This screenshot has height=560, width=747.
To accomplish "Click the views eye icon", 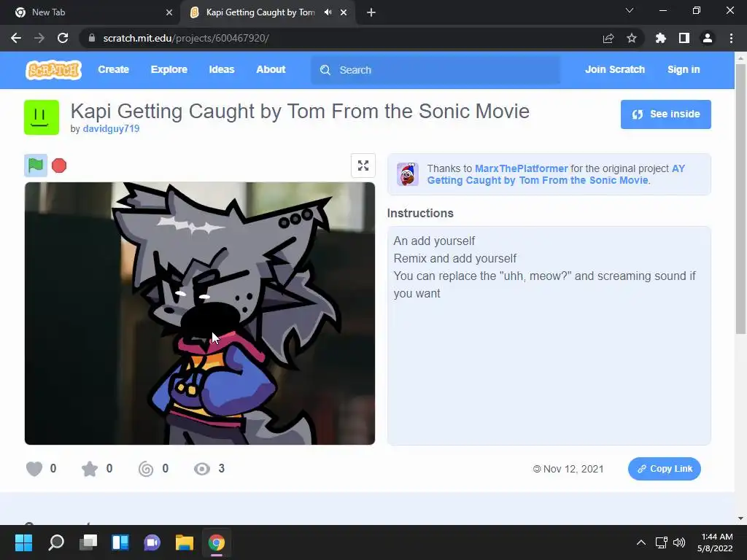I will coord(202,469).
